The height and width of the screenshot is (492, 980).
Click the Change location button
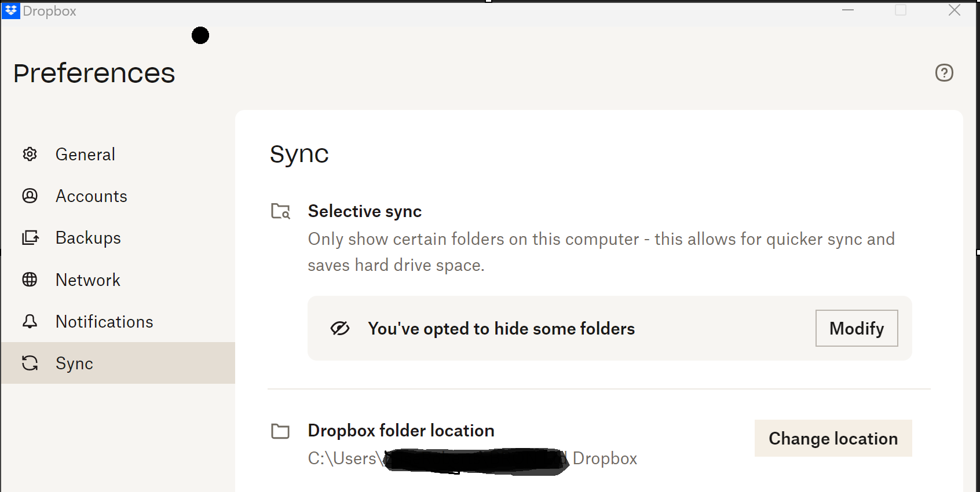(833, 438)
